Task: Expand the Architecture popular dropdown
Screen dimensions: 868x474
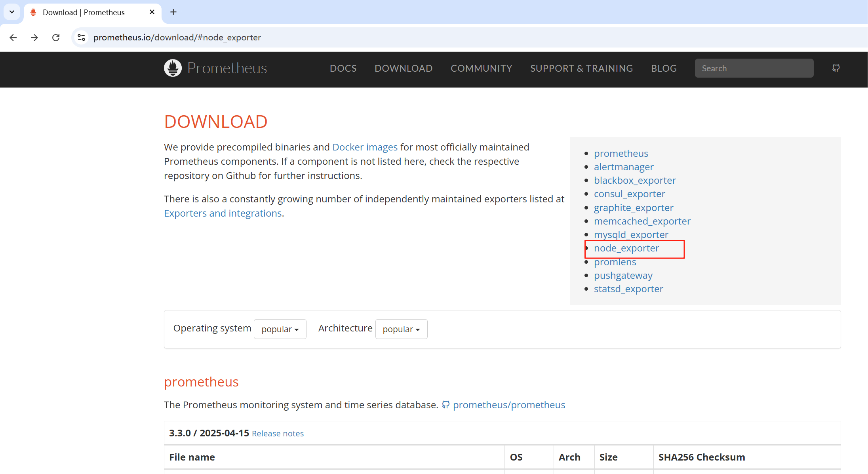Action: [401, 329]
